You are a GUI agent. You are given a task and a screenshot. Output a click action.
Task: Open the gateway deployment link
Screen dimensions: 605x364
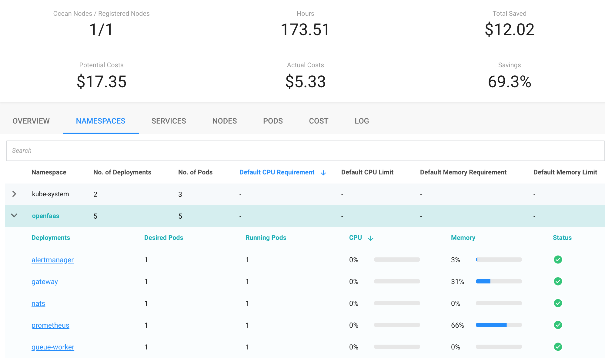pos(45,282)
